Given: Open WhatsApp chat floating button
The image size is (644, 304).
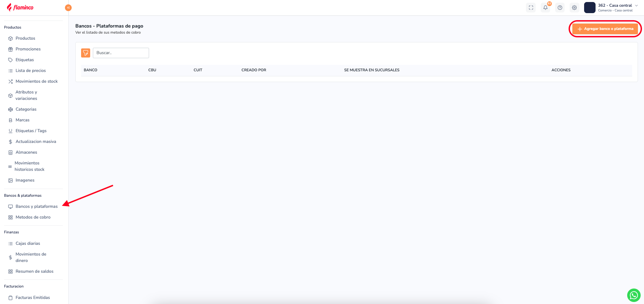Looking at the screenshot, I should coord(634,295).
